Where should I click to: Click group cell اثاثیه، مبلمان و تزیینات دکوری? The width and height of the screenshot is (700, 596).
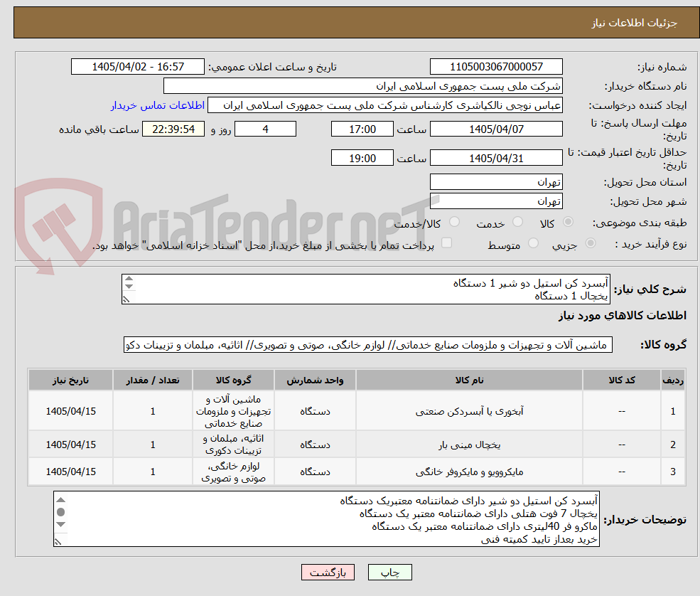click(233, 445)
